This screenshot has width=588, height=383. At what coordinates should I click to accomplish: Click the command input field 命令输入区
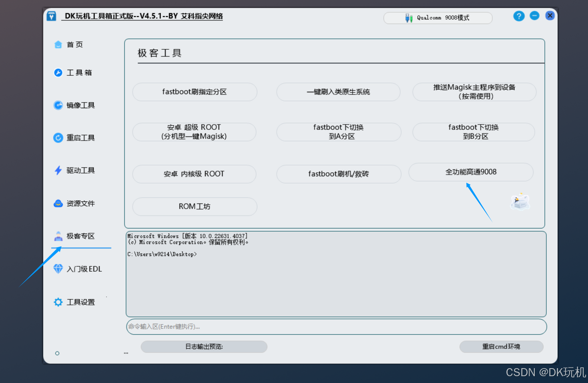tap(336, 327)
